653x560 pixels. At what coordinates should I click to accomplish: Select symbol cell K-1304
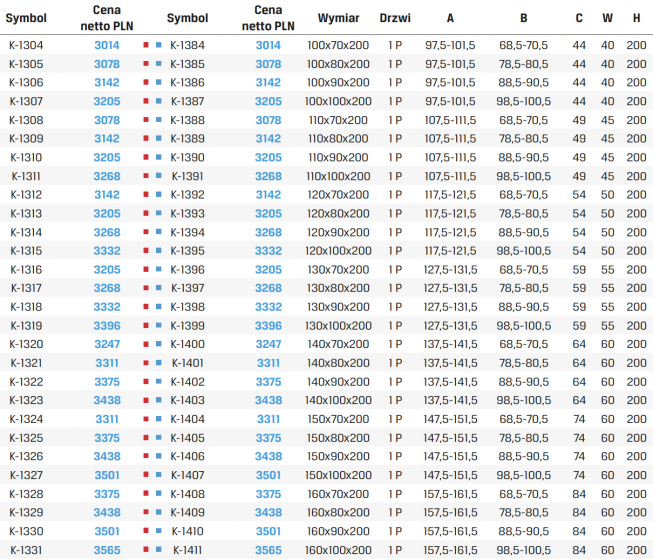point(26,45)
